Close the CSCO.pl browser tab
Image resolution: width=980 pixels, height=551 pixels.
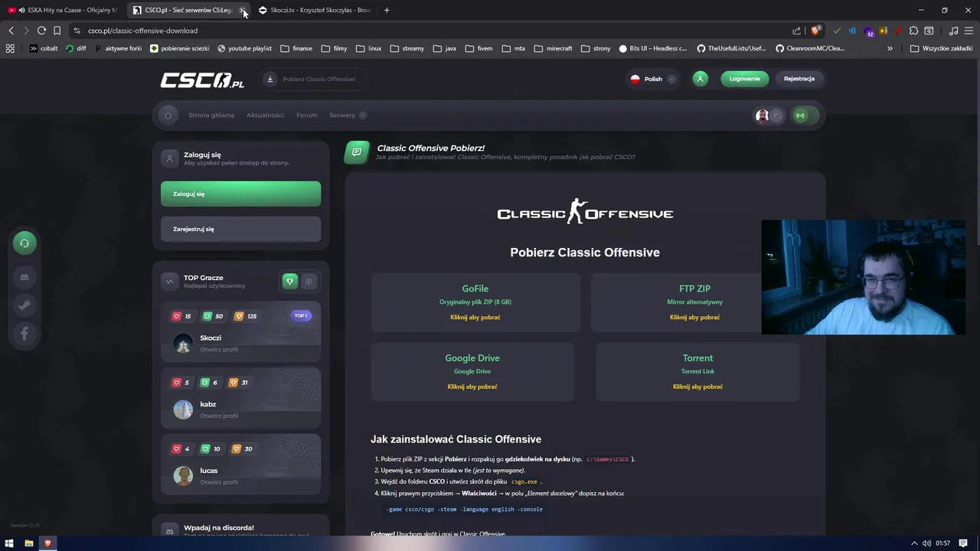(x=242, y=10)
